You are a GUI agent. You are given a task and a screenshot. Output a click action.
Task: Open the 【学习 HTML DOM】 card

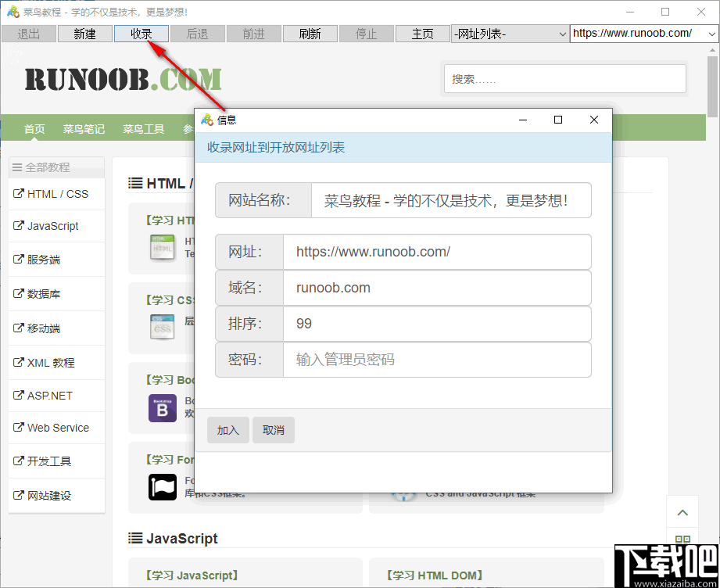(x=486, y=573)
